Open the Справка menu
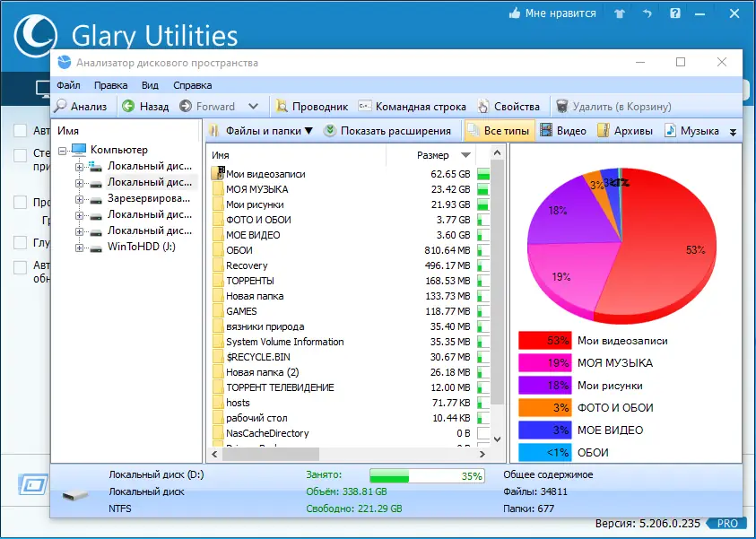 [x=193, y=85]
